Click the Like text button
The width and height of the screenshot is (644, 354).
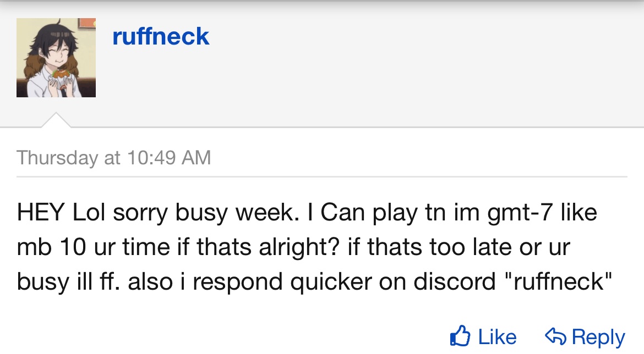point(497,337)
